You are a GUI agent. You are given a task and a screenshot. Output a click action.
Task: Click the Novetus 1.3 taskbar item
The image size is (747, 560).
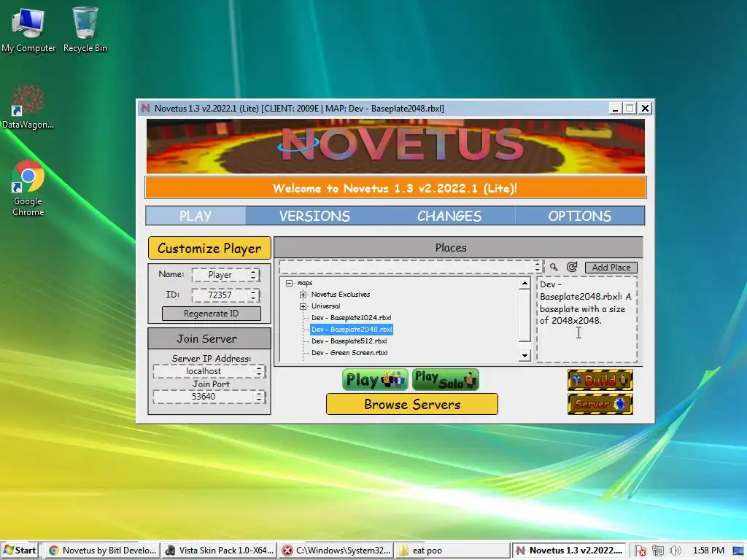point(569,551)
